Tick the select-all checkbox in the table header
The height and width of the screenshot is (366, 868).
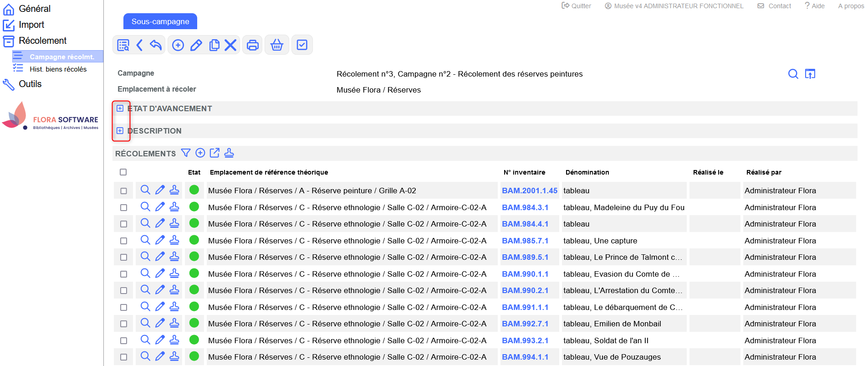pyautogui.click(x=123, y=172)
